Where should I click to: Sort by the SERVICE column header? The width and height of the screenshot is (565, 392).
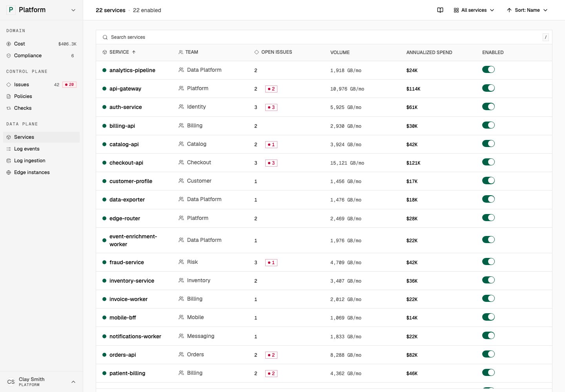click(x=119, y=52)
